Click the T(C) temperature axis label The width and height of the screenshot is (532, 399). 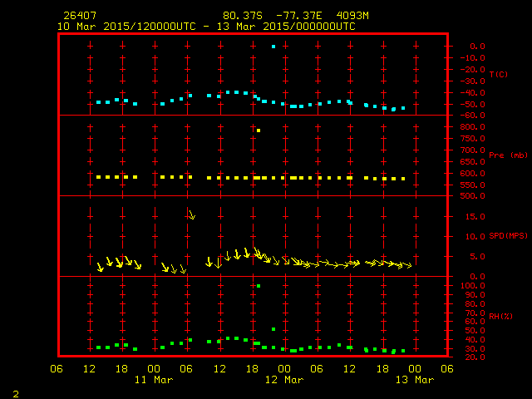pos(499,74)
